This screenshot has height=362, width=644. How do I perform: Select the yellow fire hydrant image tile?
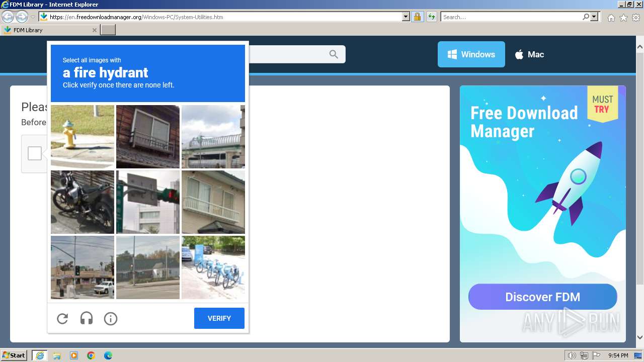tap(83, 136)
